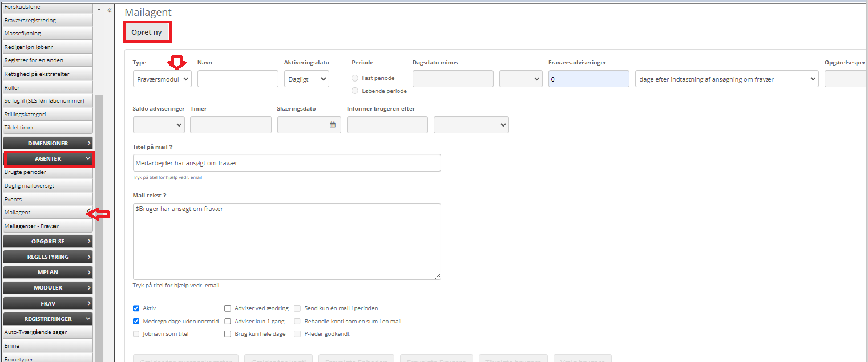Uncheck the Aktiv checkbox

pos(136,308)
